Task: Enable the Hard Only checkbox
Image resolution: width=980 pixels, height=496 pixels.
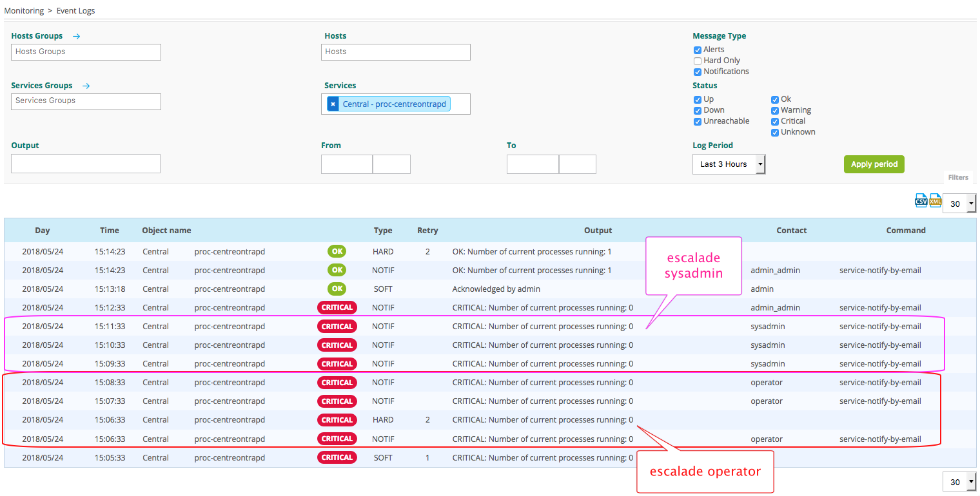Action: (x=698, y=61)
